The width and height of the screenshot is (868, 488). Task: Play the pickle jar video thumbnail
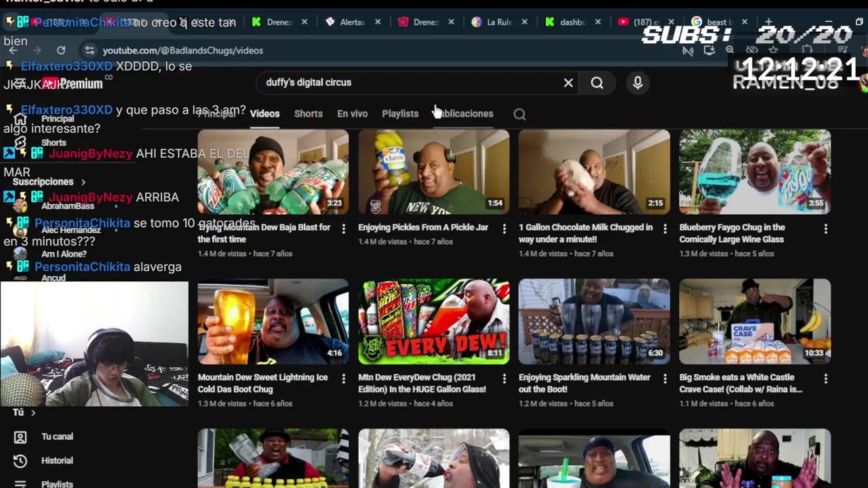(x=434, y=172)
